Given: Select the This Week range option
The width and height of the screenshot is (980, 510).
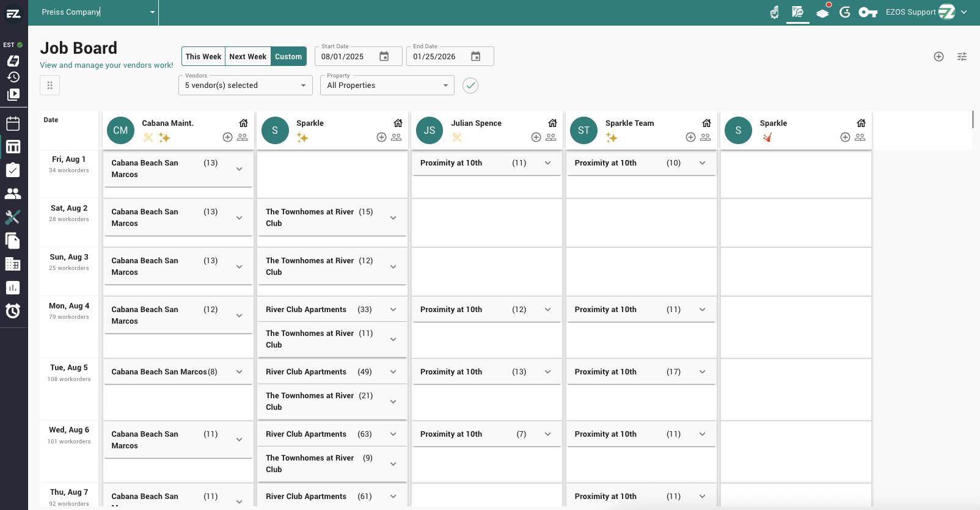Looking at the screenshot, I should [x=203, y=56].
